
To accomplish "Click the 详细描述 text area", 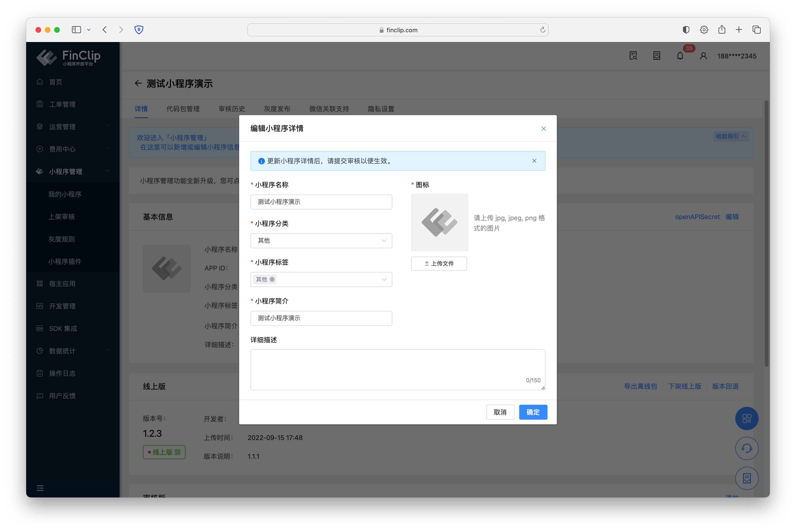I will (x=397, y=369).
